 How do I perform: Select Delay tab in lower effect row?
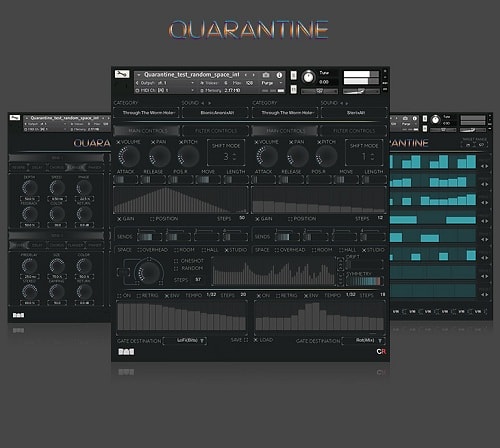click(x=37, y=245)
